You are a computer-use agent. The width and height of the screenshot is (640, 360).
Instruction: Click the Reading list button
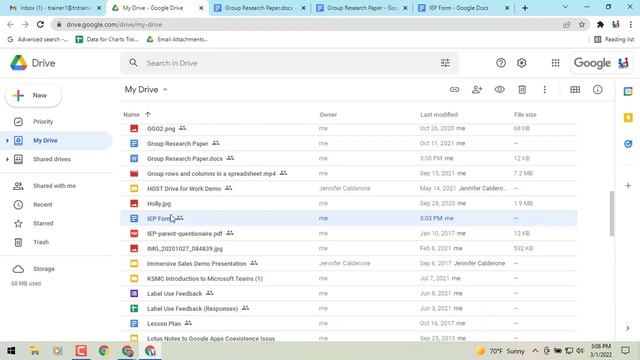point(614,39)
